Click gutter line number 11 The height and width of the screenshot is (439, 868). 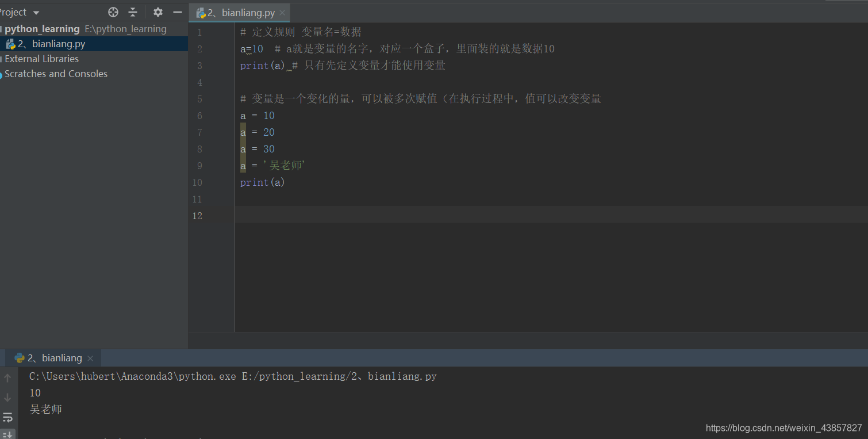pyautogui.click(x=197, y=199)
